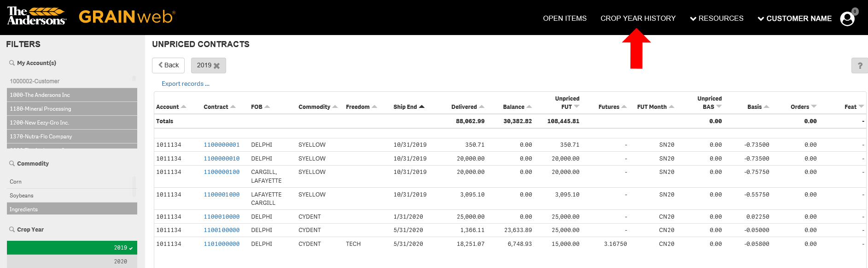Click the Totals balance value 30,382.82
This screenshot has width=868, height=268.
(518, 121)
